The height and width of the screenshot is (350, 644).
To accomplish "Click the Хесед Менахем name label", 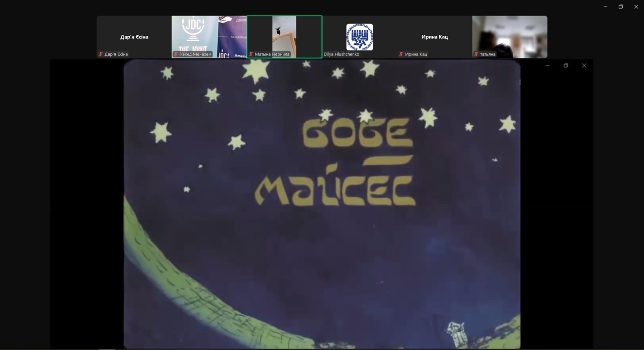I will click(x=196, y=54).
